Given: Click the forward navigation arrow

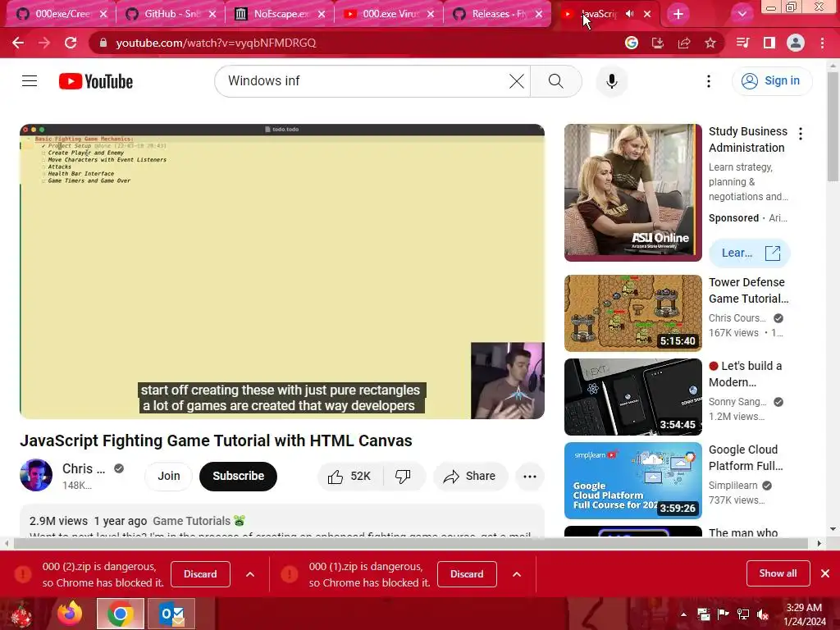Looking at the screenshot, I should [x=44, y=43].
